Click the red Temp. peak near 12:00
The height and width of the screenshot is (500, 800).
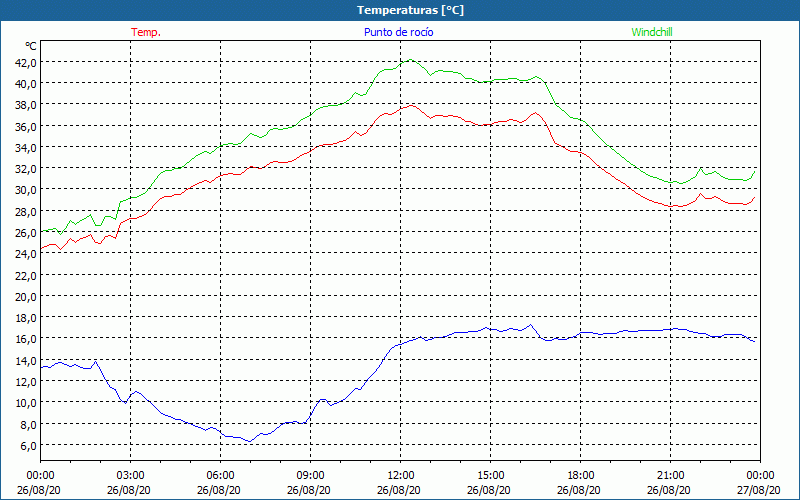411,105
